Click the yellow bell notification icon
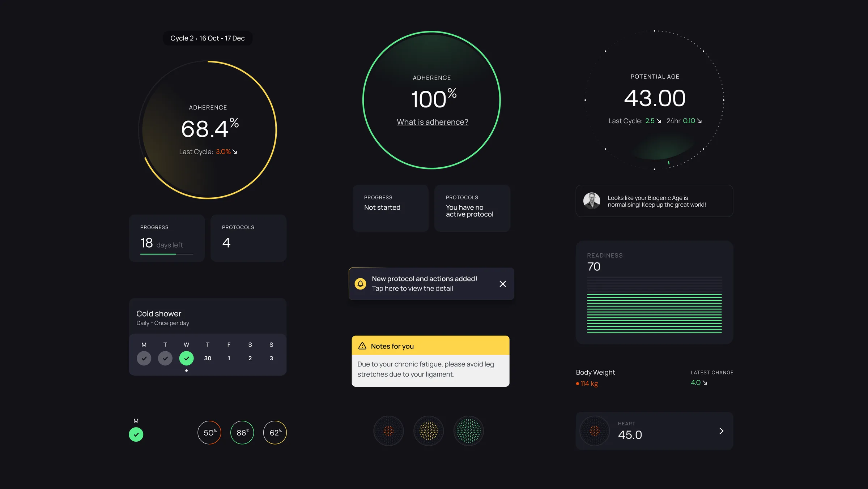The image size is (868, 489). [x=360, y=284]
